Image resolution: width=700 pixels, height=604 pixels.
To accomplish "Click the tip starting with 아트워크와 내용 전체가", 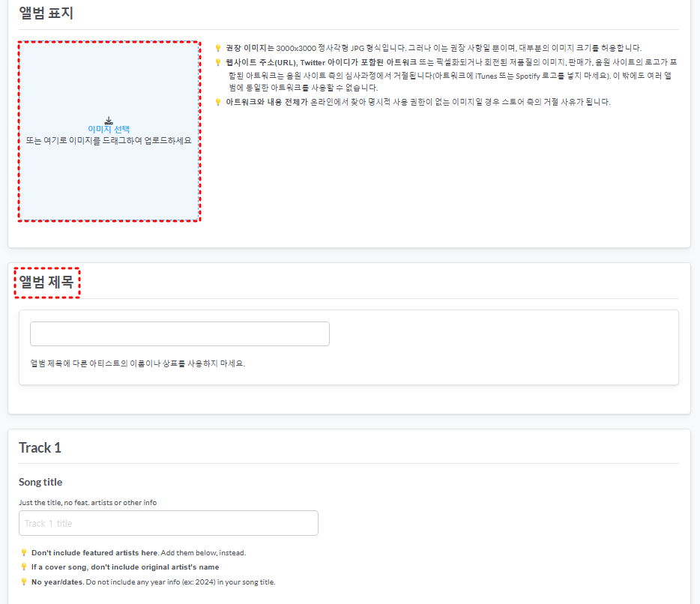I will [418, 102].
